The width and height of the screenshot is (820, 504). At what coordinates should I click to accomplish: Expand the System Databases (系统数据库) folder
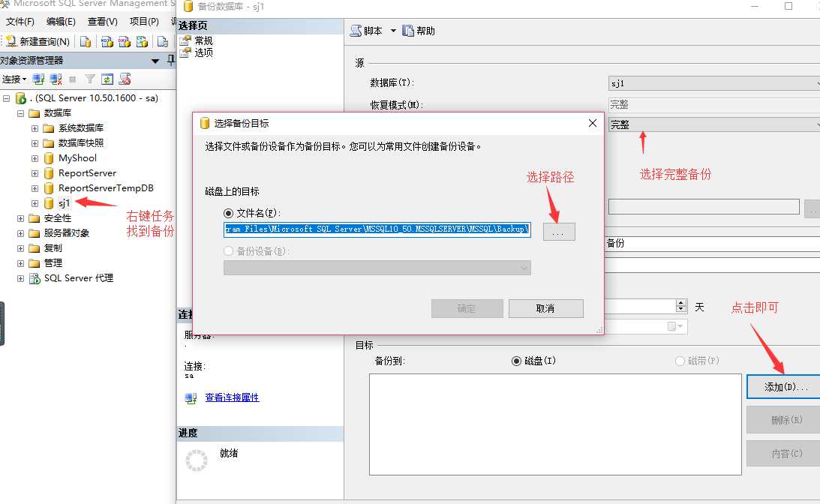coord(35,128)
